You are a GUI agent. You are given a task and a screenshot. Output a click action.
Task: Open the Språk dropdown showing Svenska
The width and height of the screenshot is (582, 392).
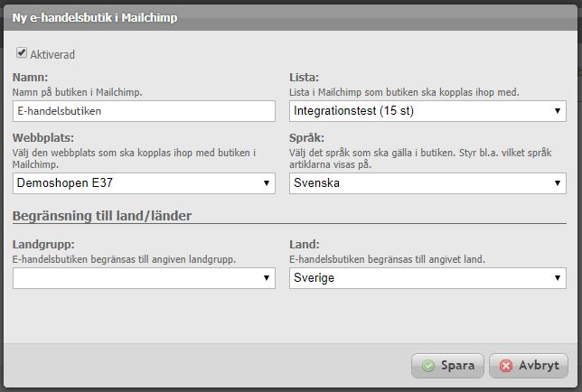[427, 183]
